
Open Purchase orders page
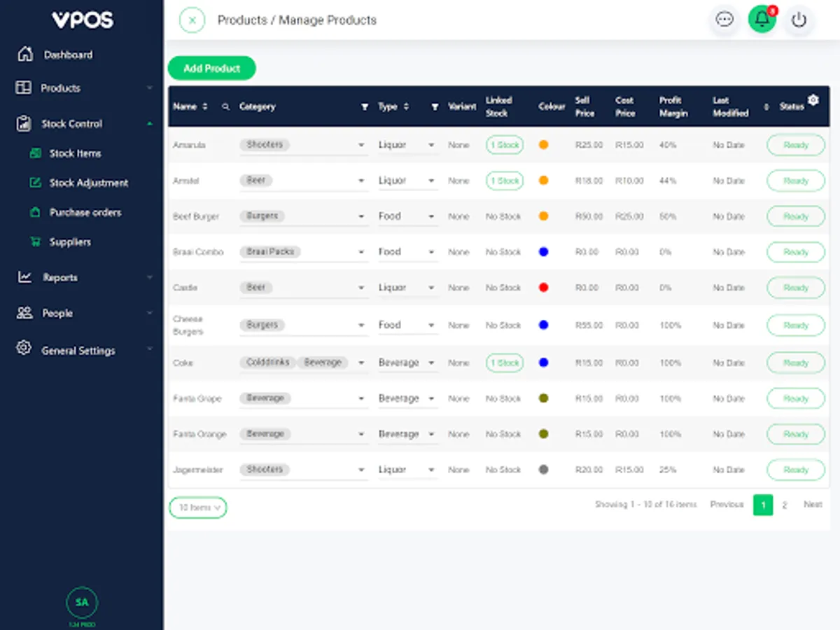(x=85, y=212)
